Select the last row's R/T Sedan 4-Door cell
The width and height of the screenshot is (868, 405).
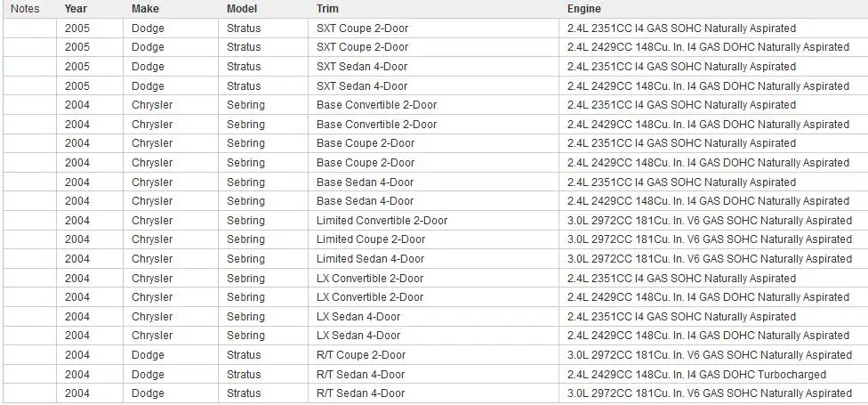coord(433,393)
